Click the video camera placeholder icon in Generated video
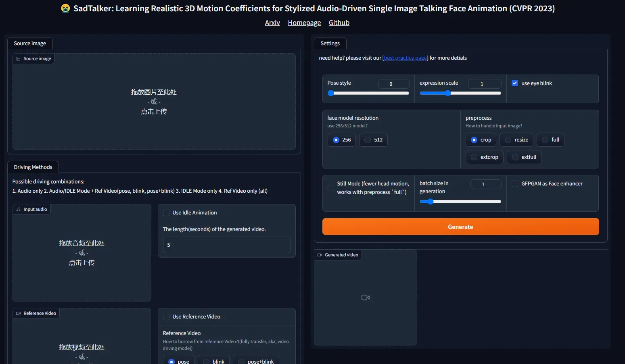 point(366,297)
